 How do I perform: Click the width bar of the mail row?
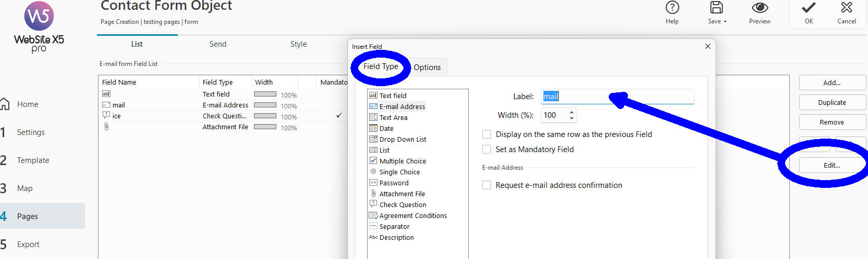point(265,105)
